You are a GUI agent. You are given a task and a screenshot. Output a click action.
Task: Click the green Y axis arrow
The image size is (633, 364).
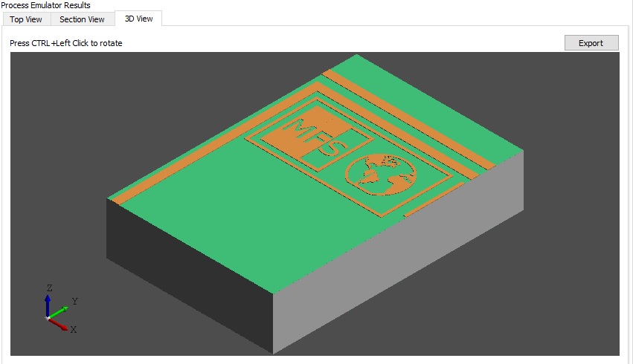(x=61, y=308)
